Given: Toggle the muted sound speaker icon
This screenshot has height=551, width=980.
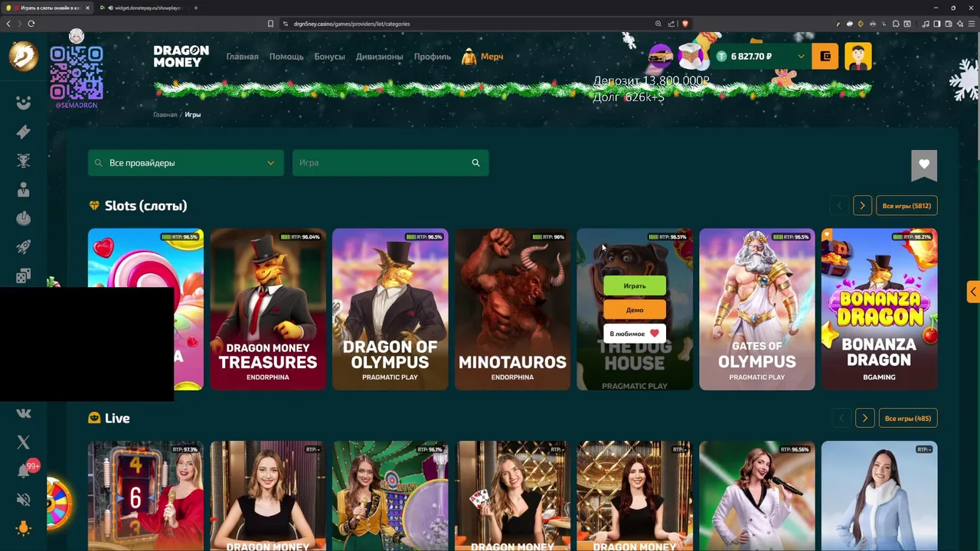Looking at the screenshot, I should pyautogui.click(x=24, y=500).
